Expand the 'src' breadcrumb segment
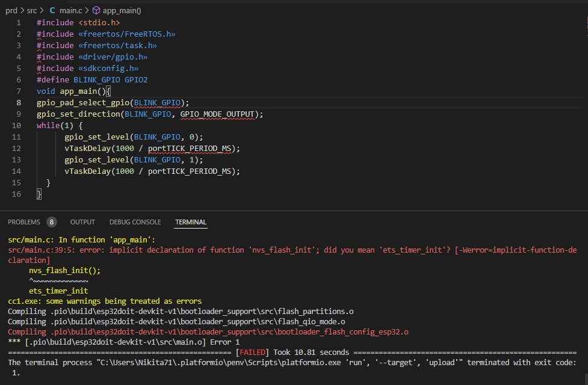Screen dimensions: 588x385 pyautogui.click(x=33, y=10)
